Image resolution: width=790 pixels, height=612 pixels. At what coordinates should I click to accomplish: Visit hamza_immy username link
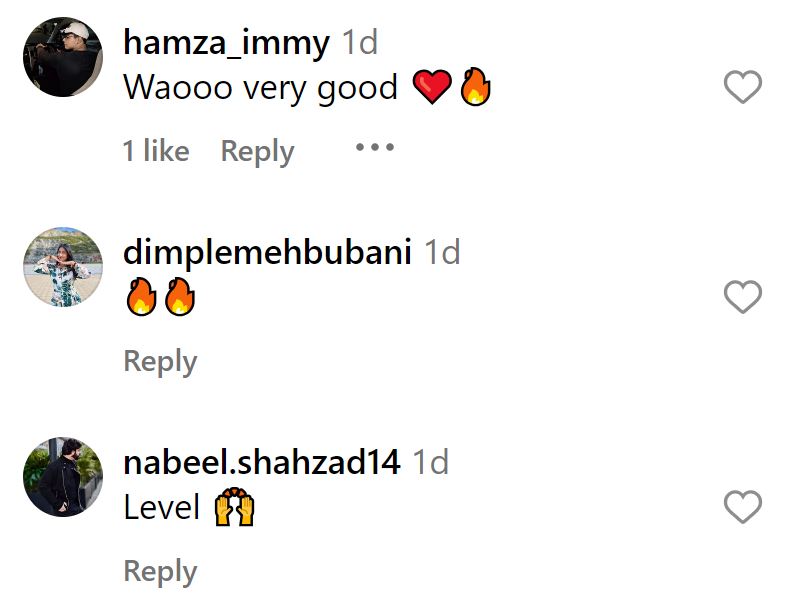[227, 43]
